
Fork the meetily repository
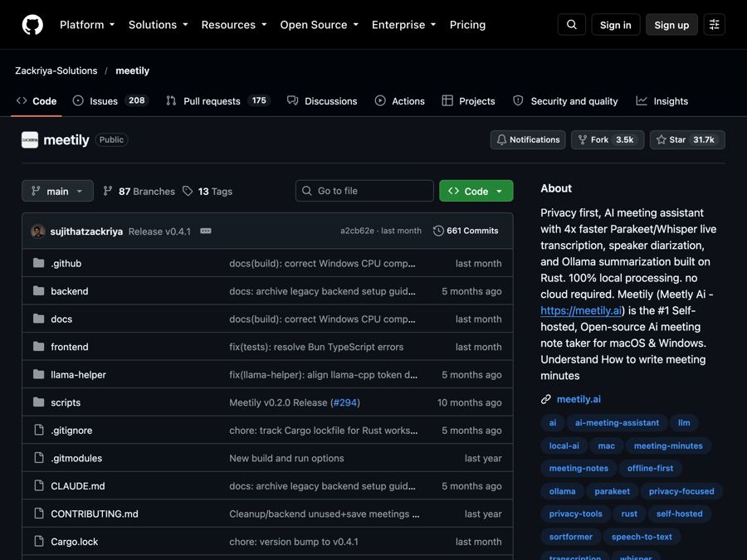(x=608, y=140)
